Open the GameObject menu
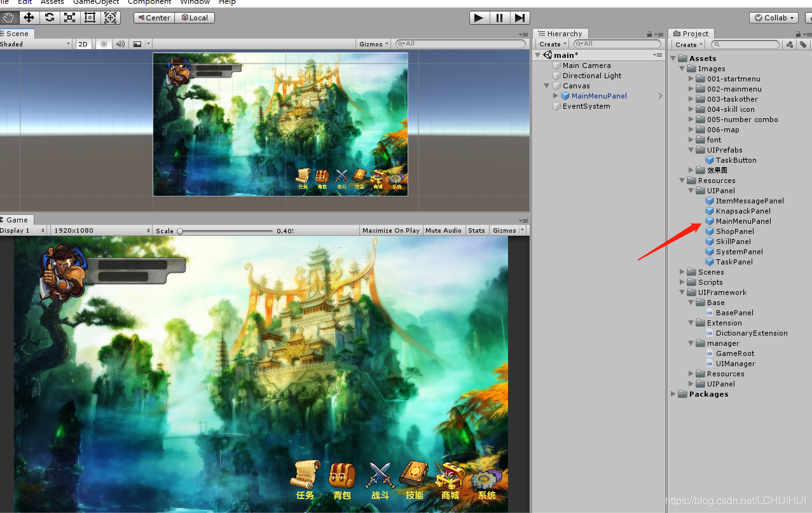812x513 pixels. [x=95, y=3]
